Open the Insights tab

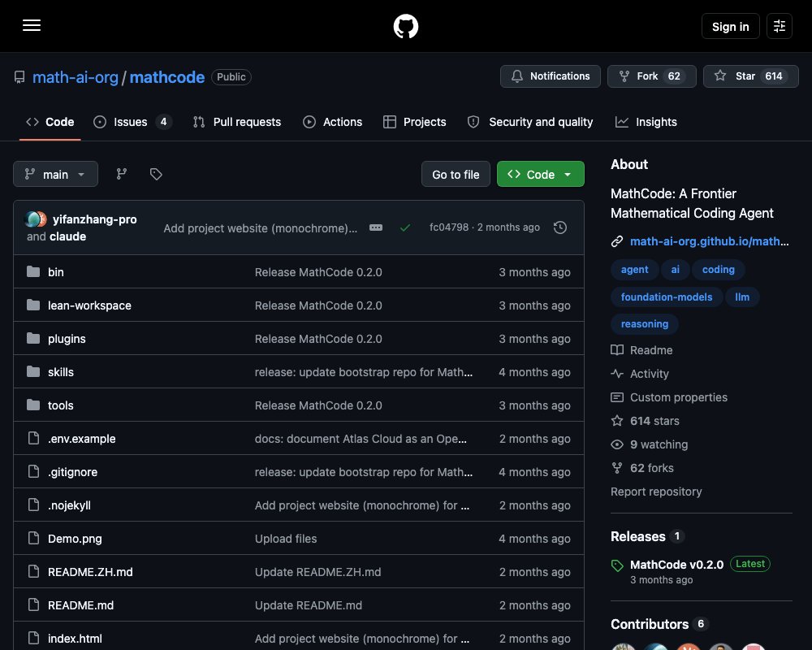coord(646,122)
